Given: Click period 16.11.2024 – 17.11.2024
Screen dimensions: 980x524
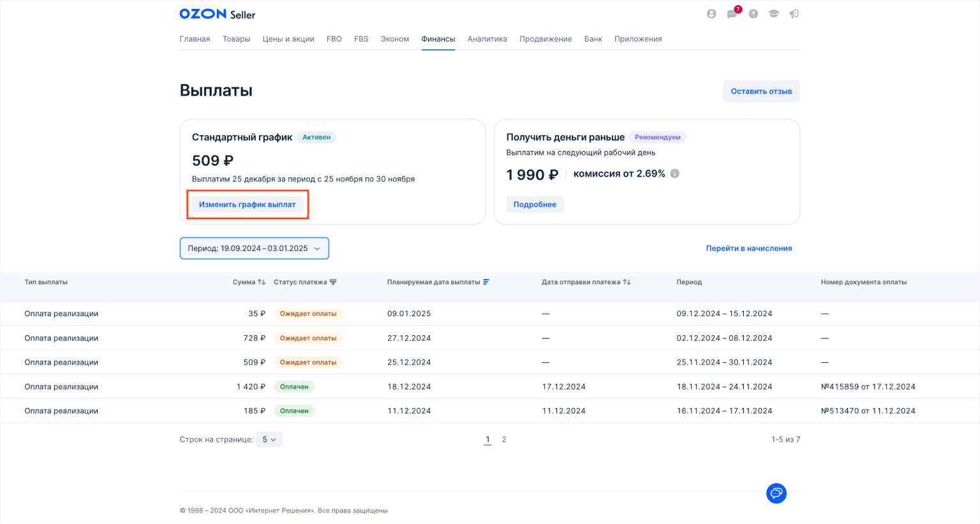Looking at the screenshot, I should 724,411.
